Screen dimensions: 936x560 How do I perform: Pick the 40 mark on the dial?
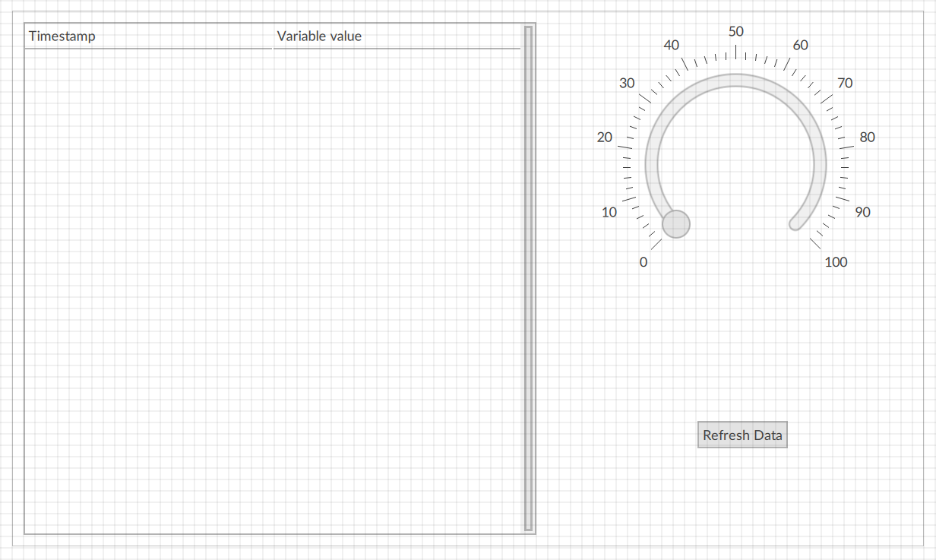click(x=672, y=46)
